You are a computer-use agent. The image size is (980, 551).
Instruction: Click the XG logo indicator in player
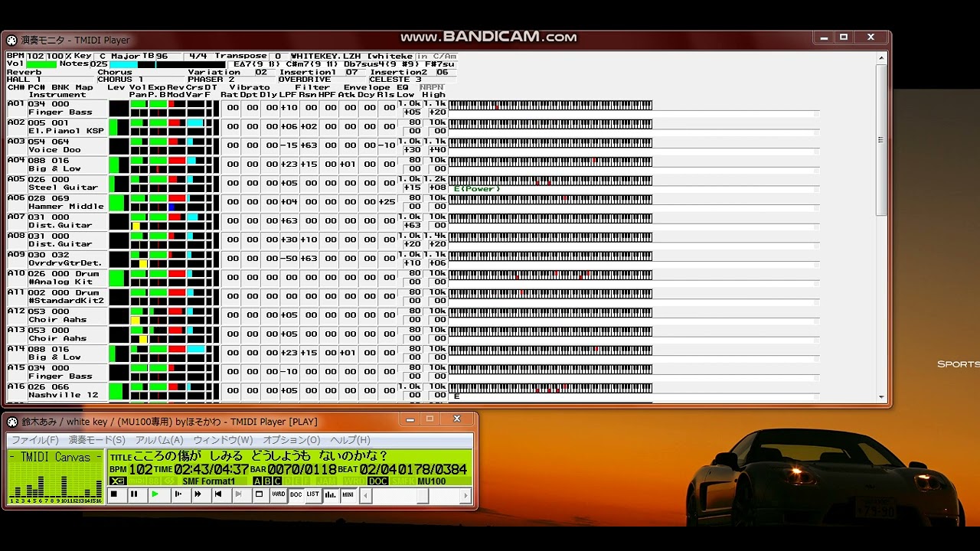(117, 481)
